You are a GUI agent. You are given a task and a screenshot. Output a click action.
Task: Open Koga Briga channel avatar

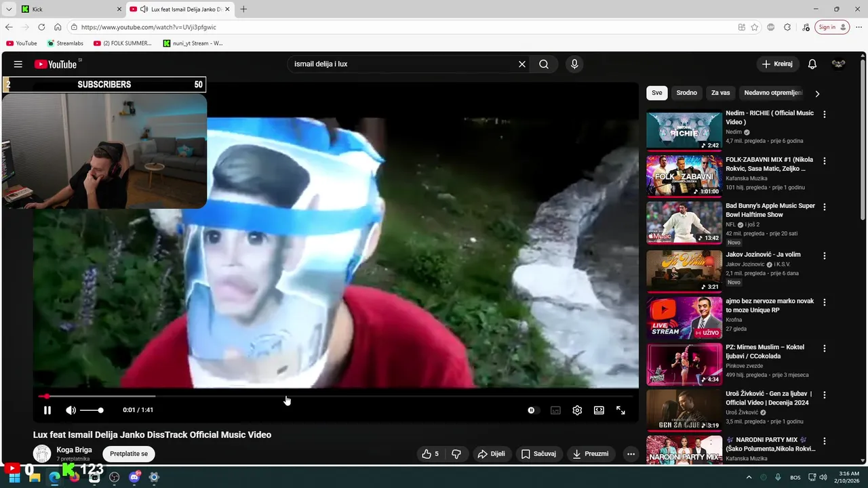tap(42, 453)
